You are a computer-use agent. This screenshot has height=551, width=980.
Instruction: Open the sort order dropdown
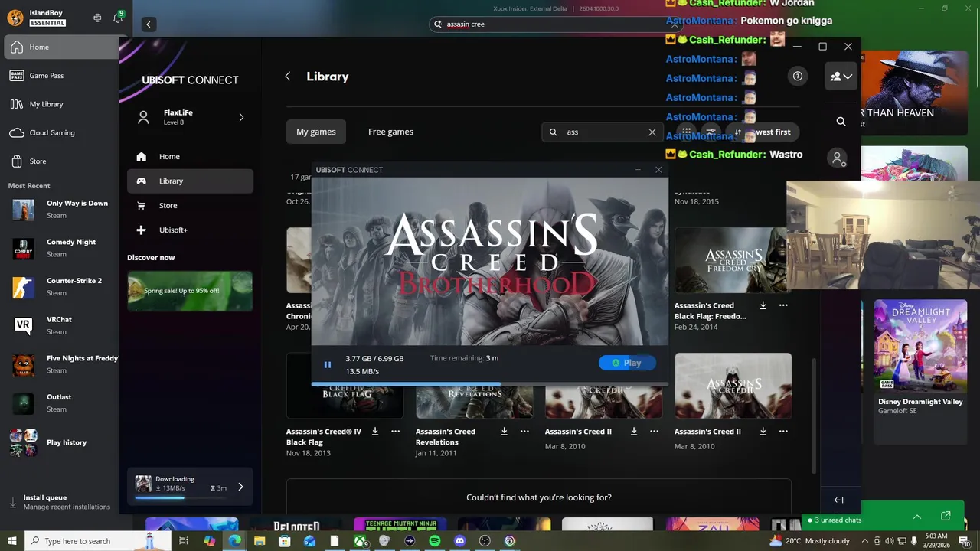(x=763, y=132)
